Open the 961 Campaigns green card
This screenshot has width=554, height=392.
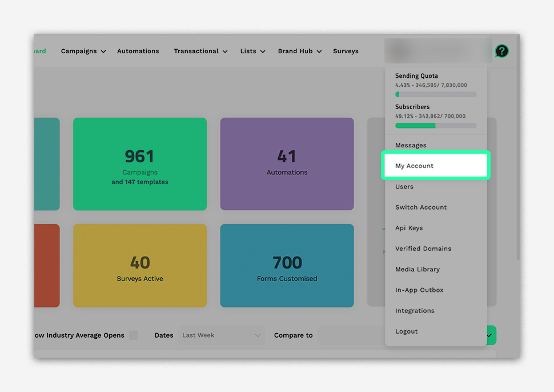pyautogui.click(x=139, y=164)
